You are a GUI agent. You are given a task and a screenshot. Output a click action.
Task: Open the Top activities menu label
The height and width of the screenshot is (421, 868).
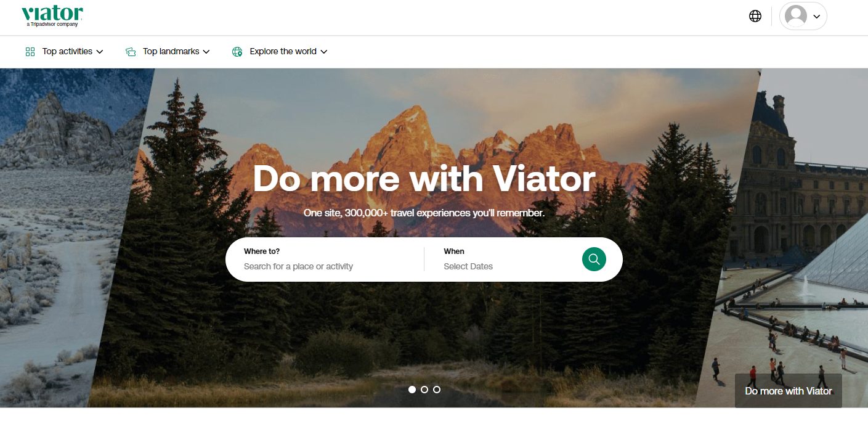coord(67,52)
